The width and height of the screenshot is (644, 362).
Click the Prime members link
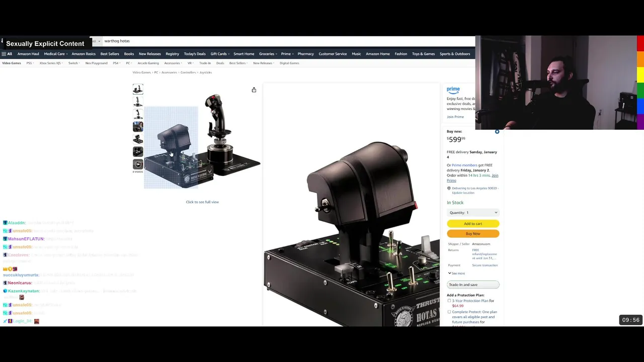(464, 165)
